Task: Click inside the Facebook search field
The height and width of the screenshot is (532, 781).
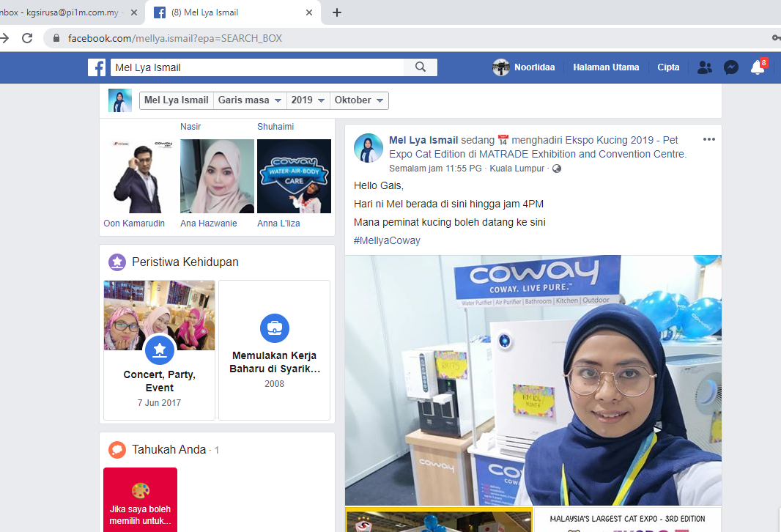Action: [x=256, y=67]
